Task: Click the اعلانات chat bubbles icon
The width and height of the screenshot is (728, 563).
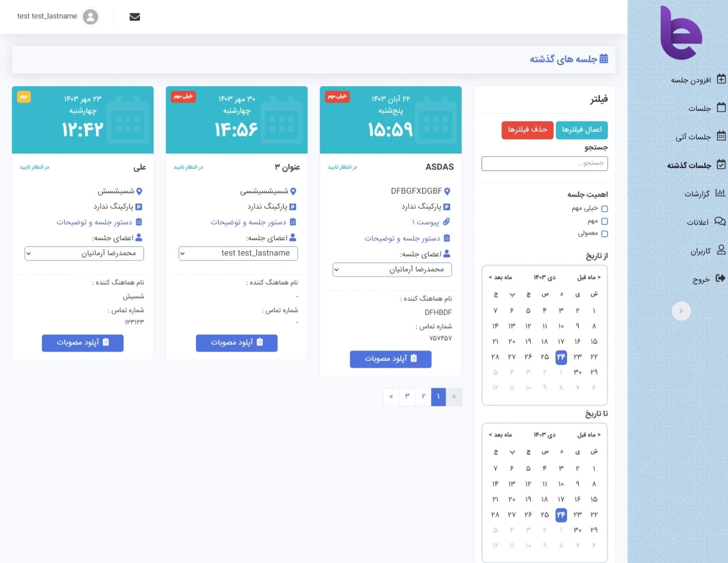Action: (x=720, y=222)
